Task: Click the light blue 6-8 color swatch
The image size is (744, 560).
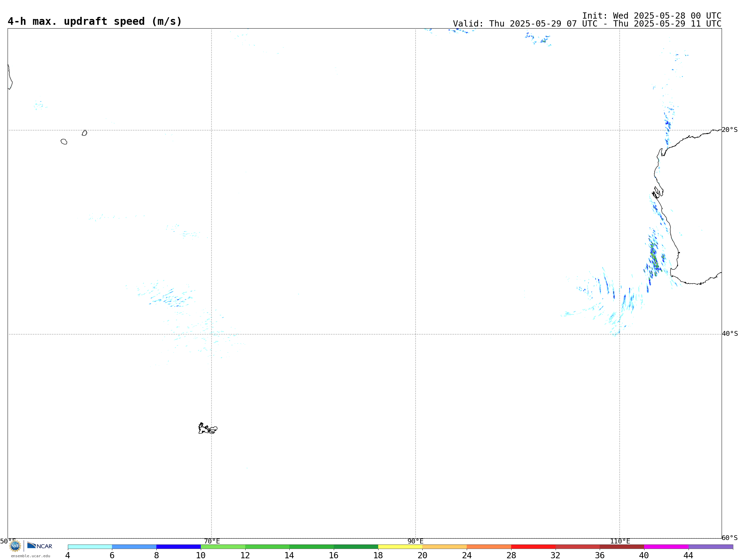Action: pyautogui.click(x=134, y=547)
